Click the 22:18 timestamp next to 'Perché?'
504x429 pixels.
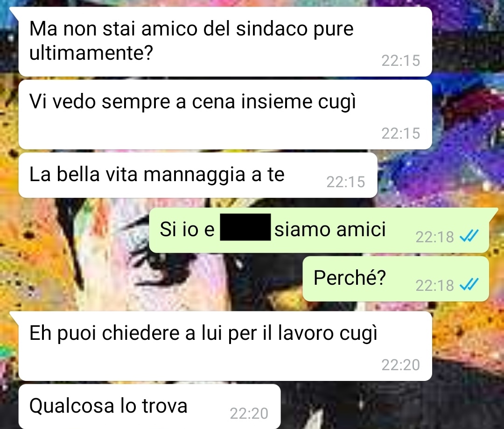pyautogui.click(x=434, y=286)
